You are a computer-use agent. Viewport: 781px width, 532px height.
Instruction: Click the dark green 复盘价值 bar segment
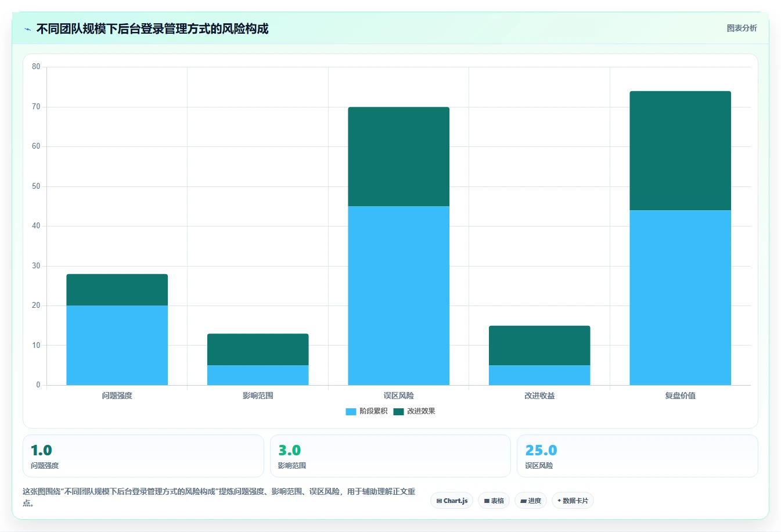[681, 151]
